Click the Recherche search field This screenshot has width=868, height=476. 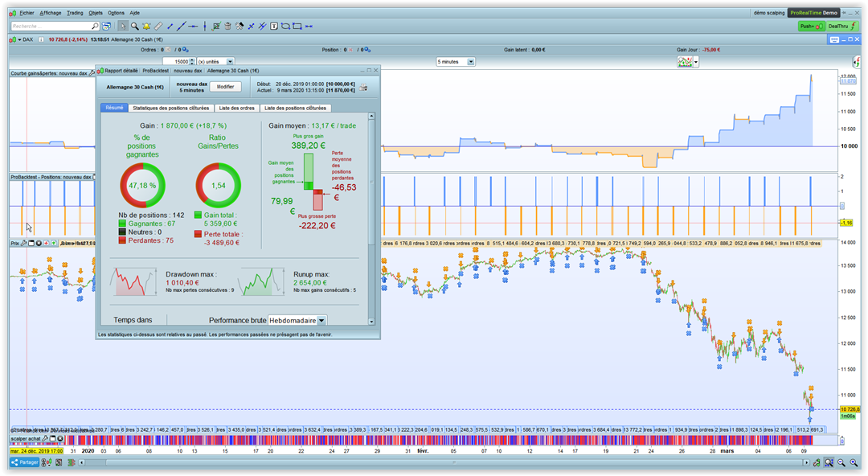(50, 27)
